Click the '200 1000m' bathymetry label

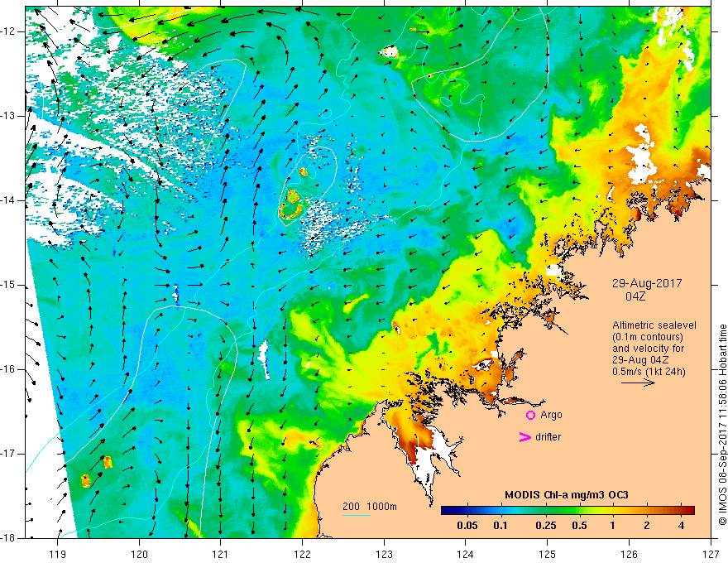(370, 507)
